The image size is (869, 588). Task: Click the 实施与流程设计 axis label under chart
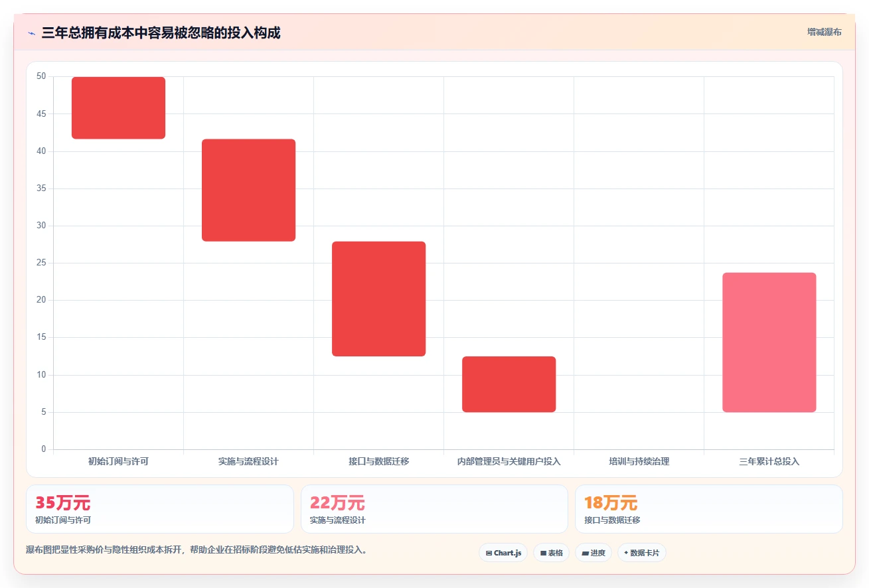(249, 461)
